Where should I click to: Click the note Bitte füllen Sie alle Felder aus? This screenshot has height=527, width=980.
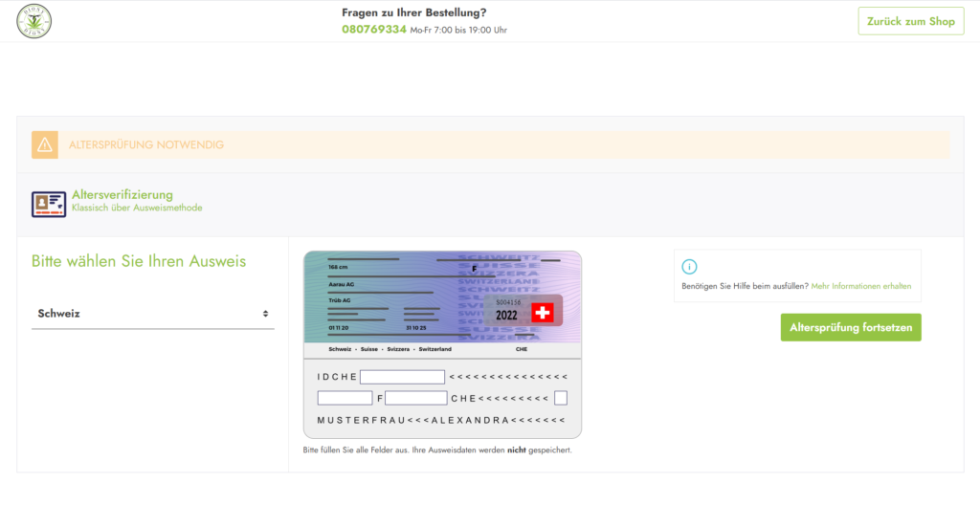pyautogui.click(x=437, y=450)
